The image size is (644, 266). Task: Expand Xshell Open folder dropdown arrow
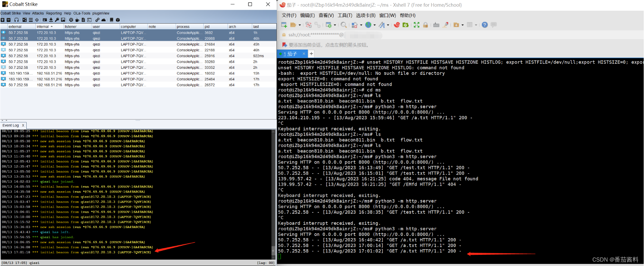300,25
